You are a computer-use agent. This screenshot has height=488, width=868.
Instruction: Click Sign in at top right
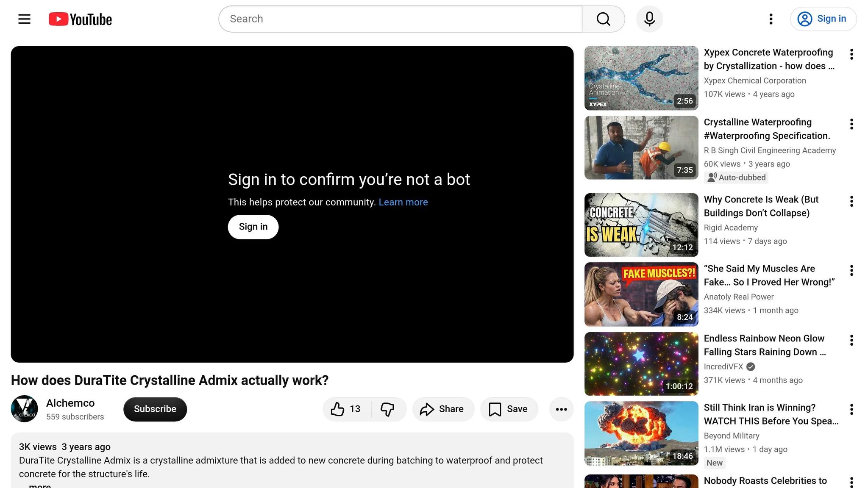823,19
